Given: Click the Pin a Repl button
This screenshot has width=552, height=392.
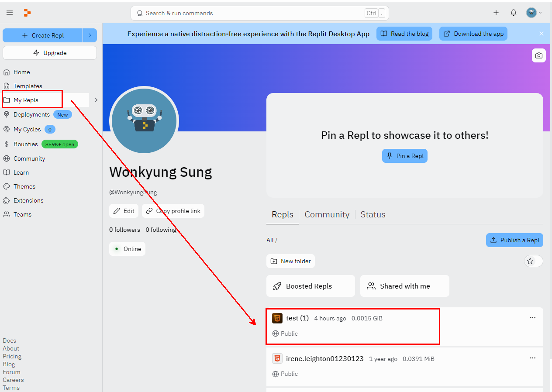Looking at the screenshot, I should point(405,156).
